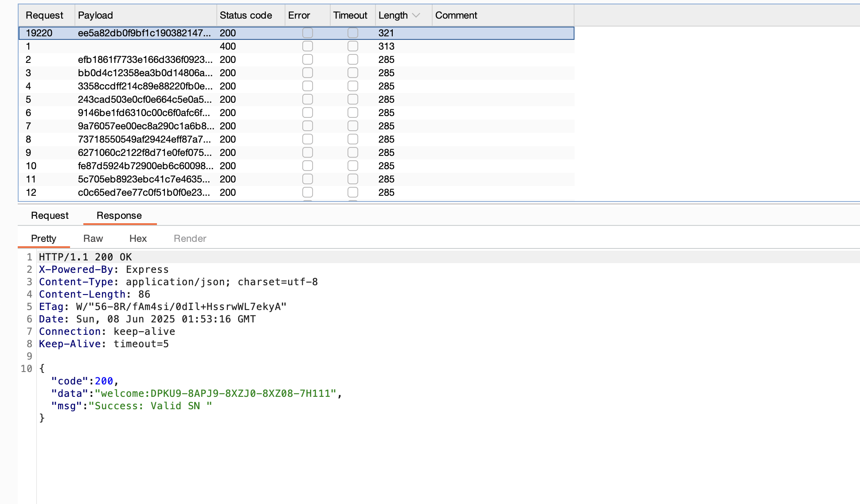Click the Request column header

click(44, 16)
